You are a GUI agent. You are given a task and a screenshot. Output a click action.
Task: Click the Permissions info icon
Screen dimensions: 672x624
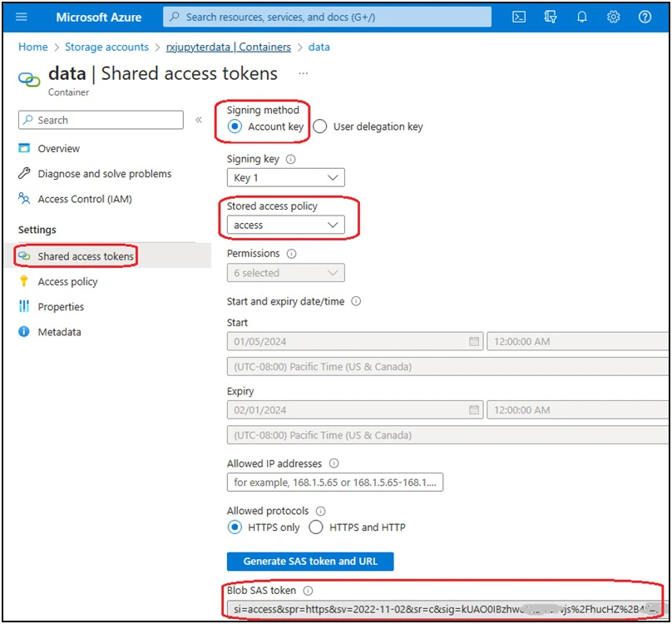pos(291,254)
